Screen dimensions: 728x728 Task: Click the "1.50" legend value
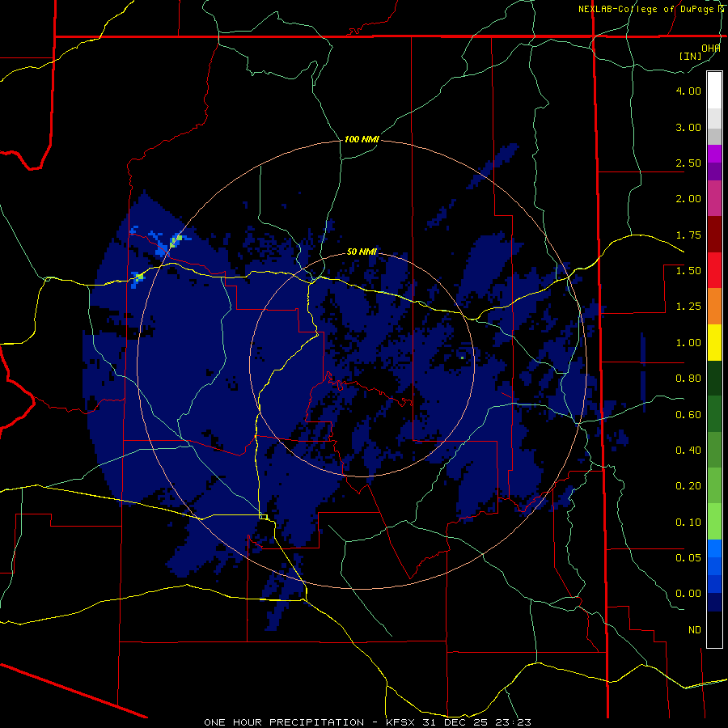pyautogui.click(x=688, y=271)
